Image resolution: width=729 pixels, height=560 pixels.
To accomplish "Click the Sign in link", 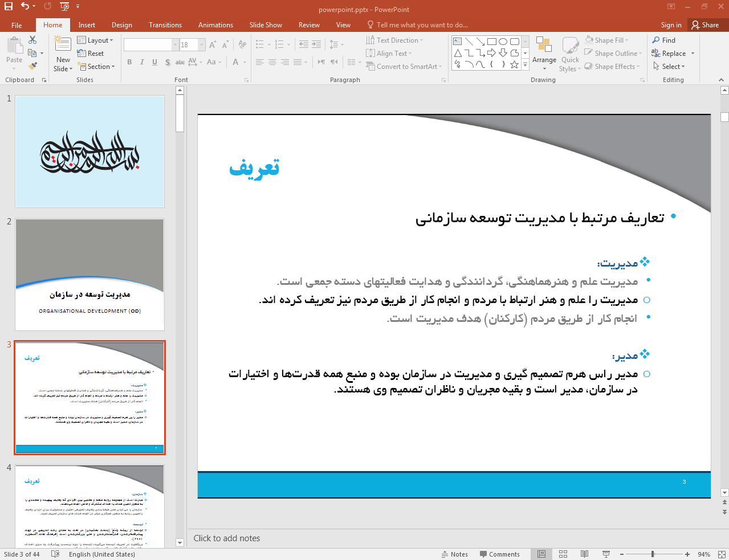I will [x=671, y=25].
